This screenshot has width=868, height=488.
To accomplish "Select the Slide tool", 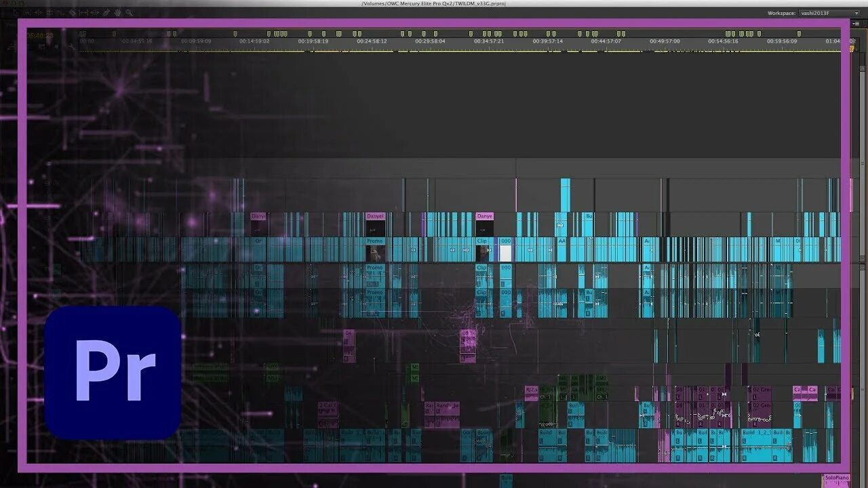I will 94,13.
